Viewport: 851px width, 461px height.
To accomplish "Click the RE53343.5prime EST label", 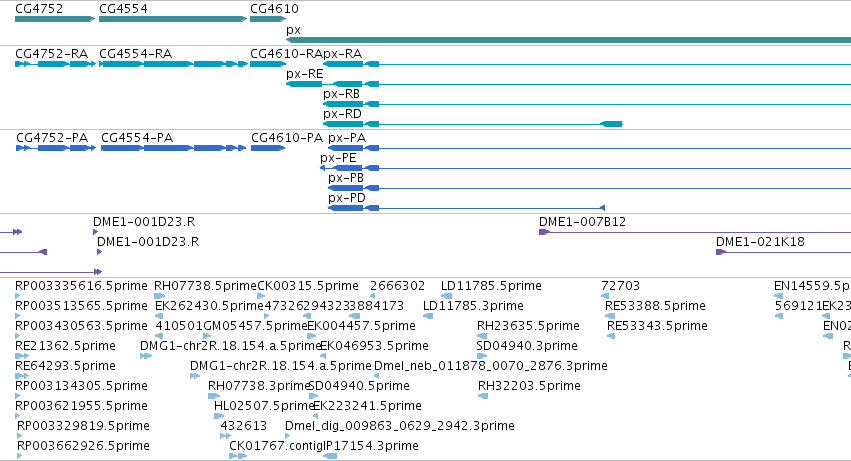I will point(657,326).
